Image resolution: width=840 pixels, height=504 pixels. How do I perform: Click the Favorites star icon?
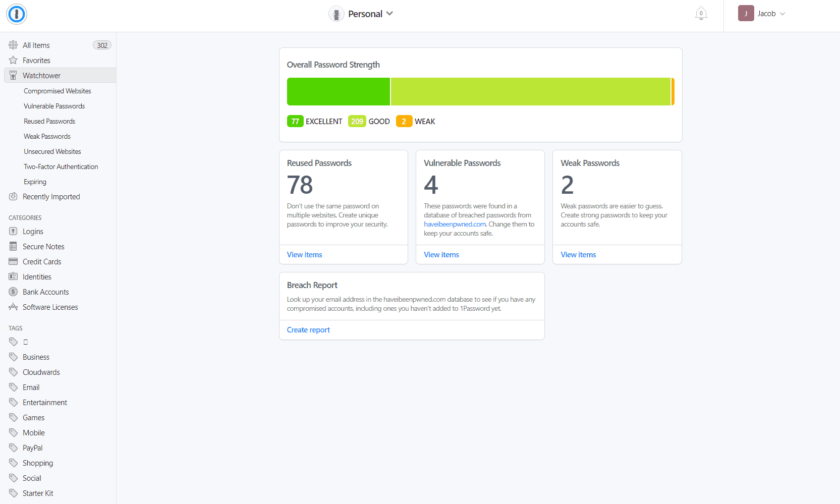point(13,61)
